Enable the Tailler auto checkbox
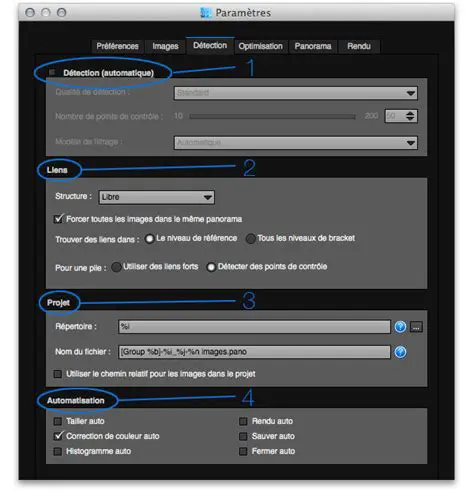Viewport: 474px width, 491px height. tap(58, 421)
